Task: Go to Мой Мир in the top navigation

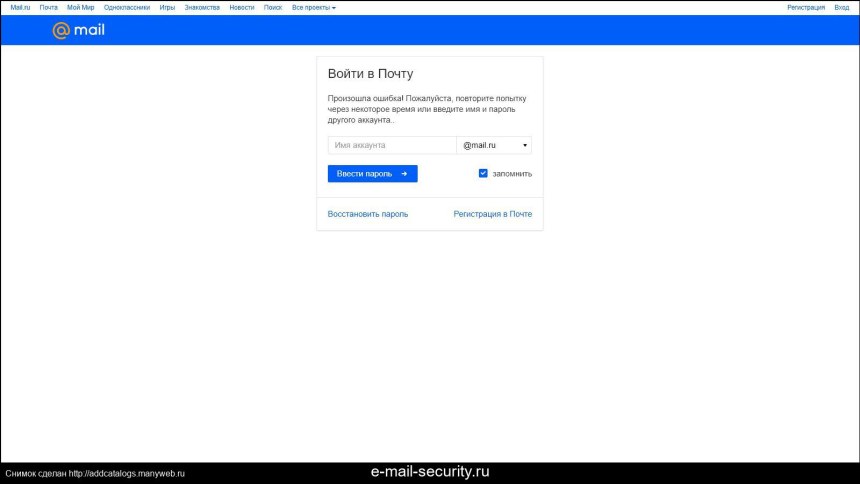Action: 81,8
